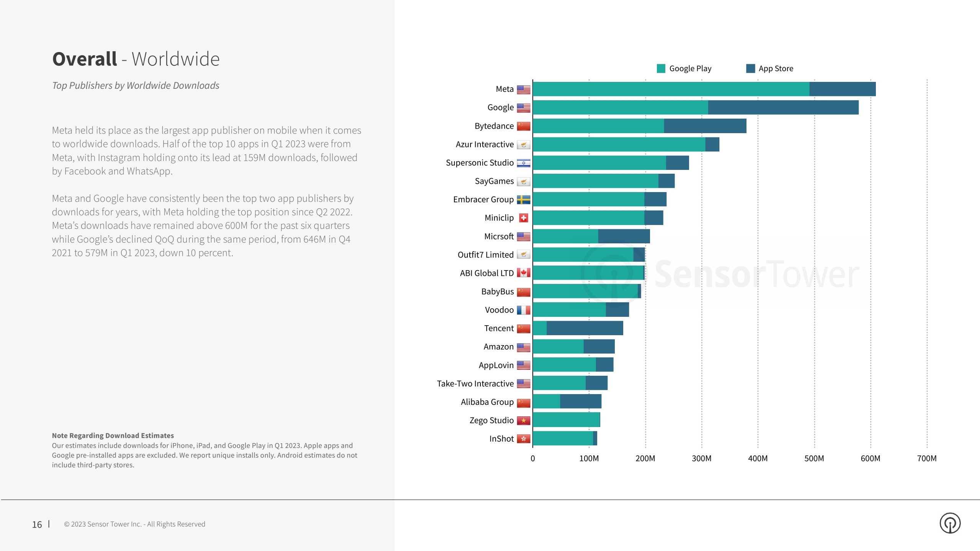Click the Sensor Tower logo icon

click(950, 523)
